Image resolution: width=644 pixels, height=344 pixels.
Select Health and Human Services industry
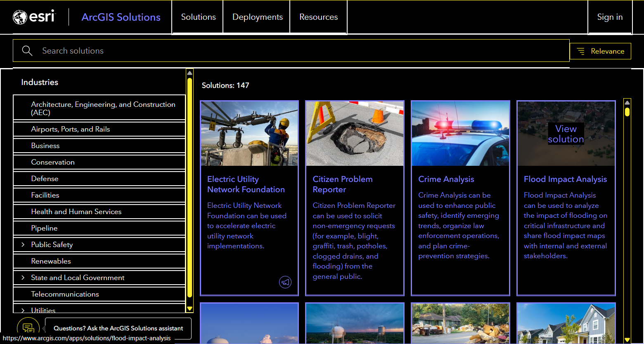click(99, 212)
